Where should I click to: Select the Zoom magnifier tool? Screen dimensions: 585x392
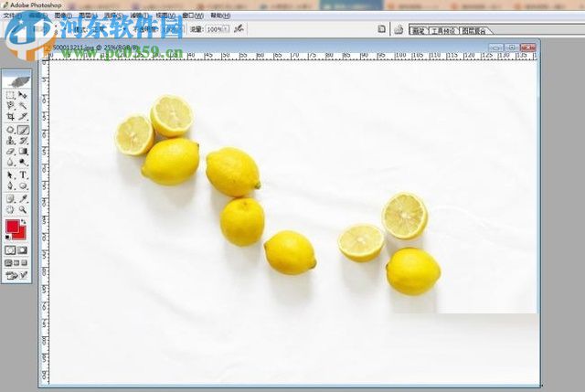(x=23, y=209)
